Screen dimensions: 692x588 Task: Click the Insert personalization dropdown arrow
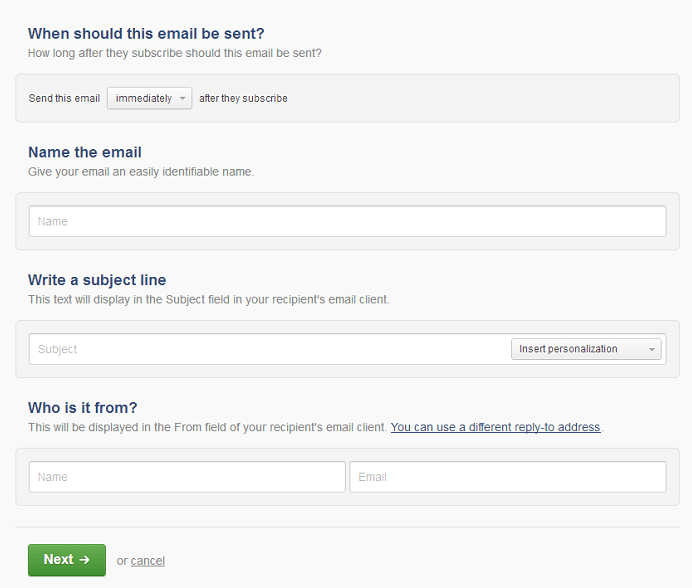coord(651,350)
